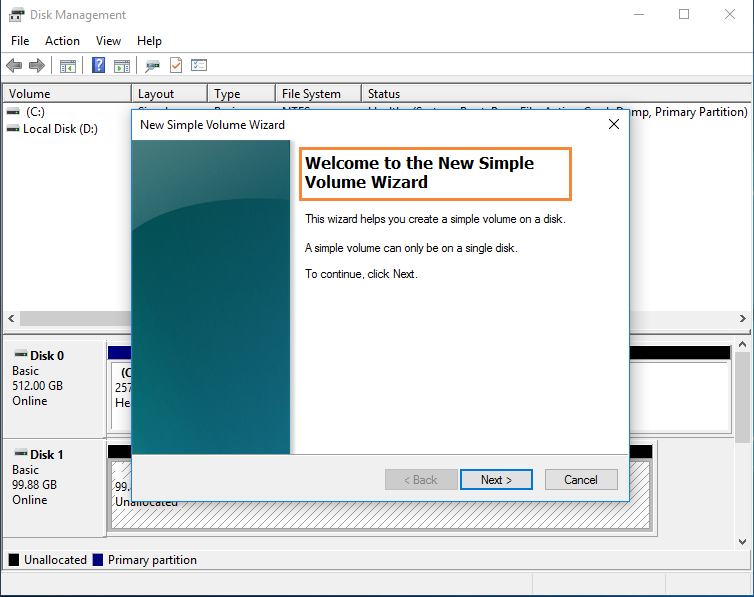The width and height of the screenshot is (754, 597).
Task: Click the disk pane scroll up arrow
Action: click(x=742, y=344)
